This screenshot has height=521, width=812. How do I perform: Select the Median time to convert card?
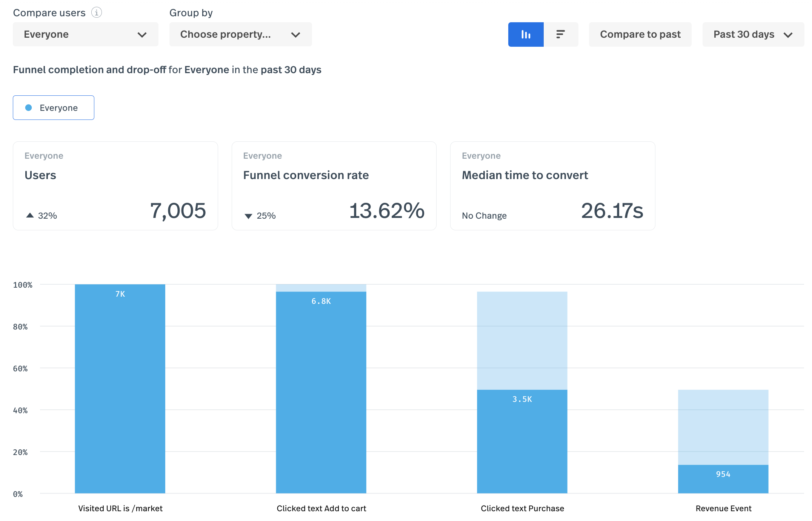tap(552, 186)
